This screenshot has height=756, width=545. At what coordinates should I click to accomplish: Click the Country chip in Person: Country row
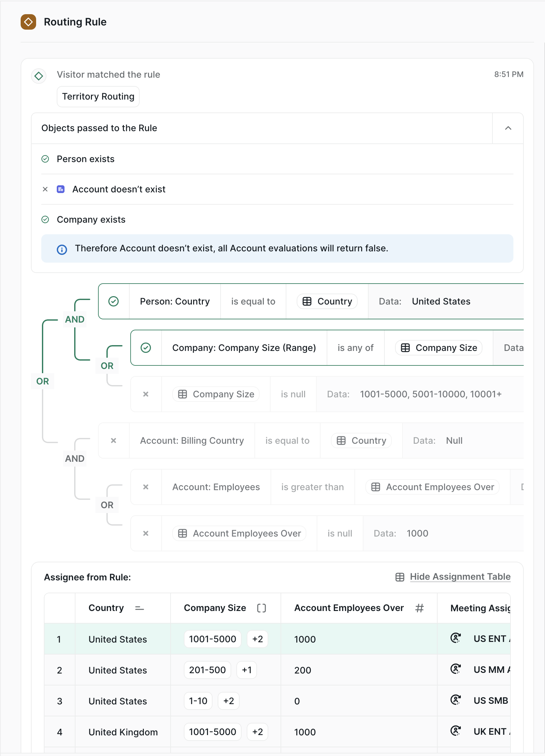[327, 301]
